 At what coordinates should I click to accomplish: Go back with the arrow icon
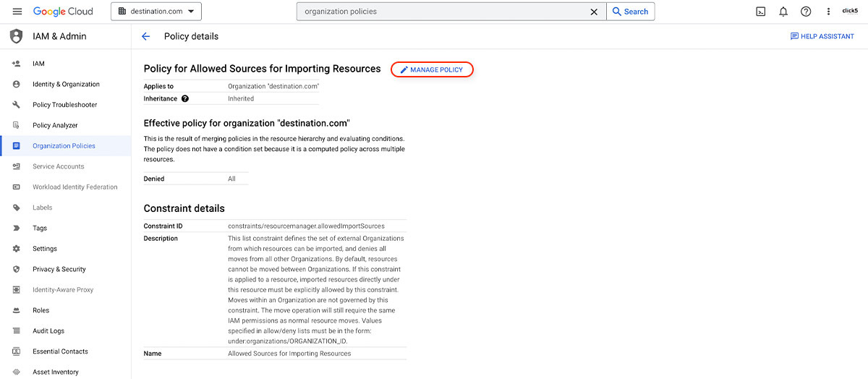click(x=146, y=36)
